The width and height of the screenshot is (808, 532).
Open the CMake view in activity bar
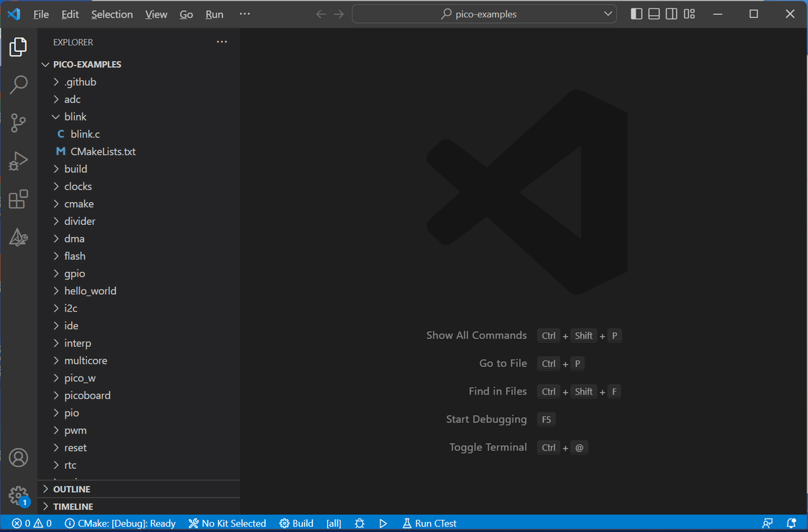pyautogui.click(x=18, y=237)
